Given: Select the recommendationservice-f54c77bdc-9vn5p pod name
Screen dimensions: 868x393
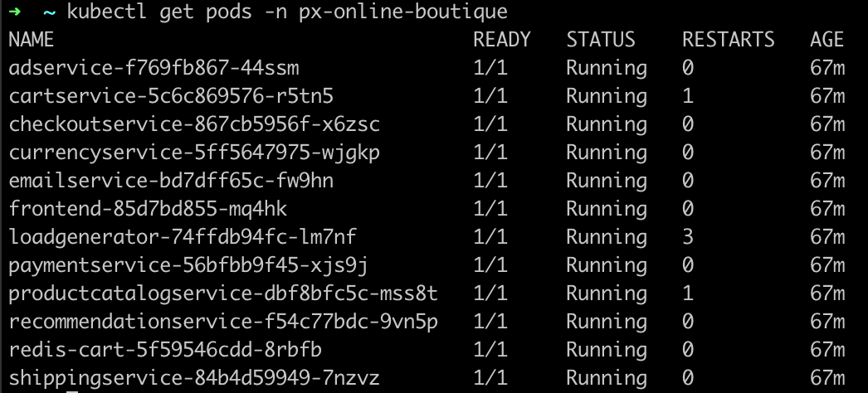Looking at the screenshot, I should tap(223, 322).
